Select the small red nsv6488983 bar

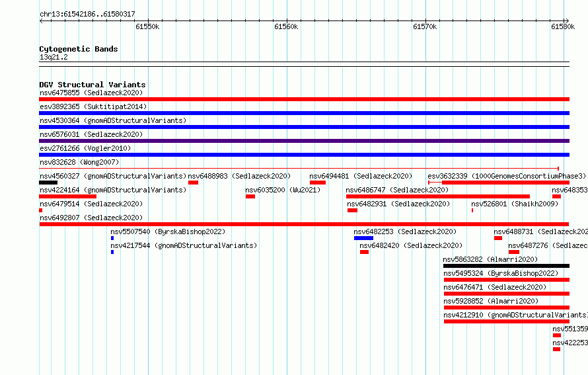click(193, 183)
